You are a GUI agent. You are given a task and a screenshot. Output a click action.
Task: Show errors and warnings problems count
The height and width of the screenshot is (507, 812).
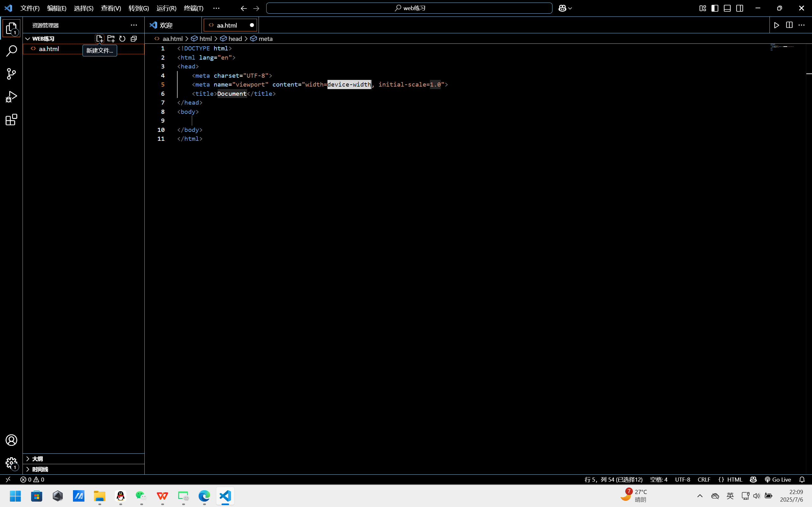(32, 479)
